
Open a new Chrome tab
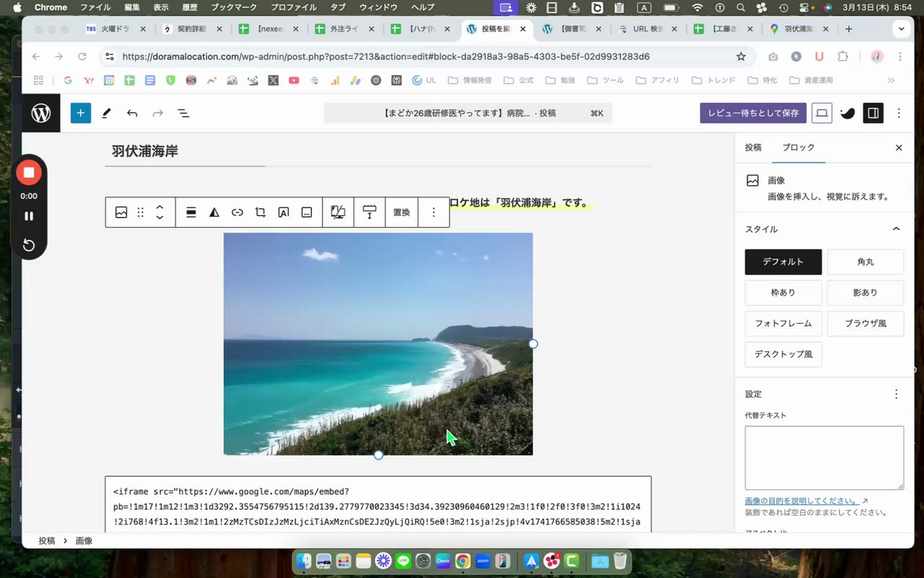click(849, 29)
